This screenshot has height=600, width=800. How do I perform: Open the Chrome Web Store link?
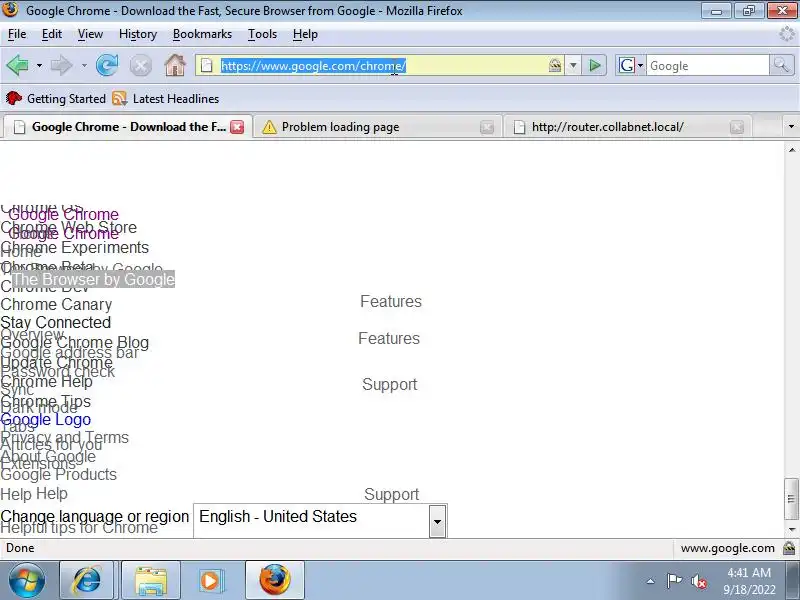coord(69,228)
